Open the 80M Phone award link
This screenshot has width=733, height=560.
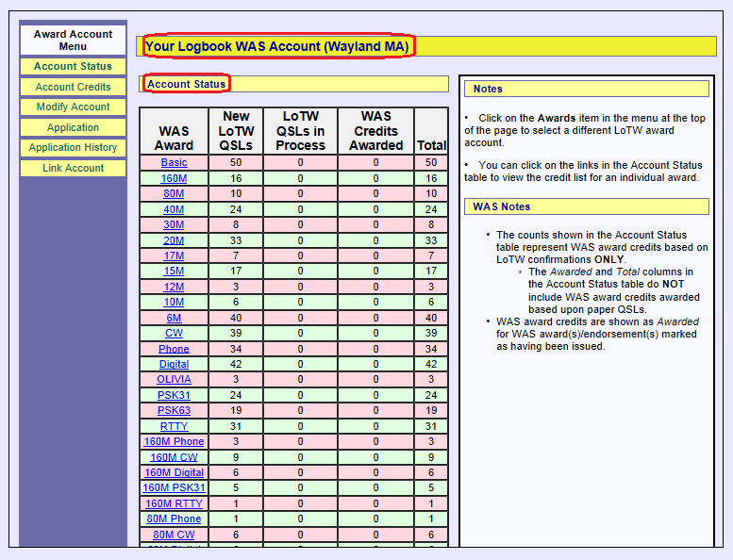click(x=174, y=519)
